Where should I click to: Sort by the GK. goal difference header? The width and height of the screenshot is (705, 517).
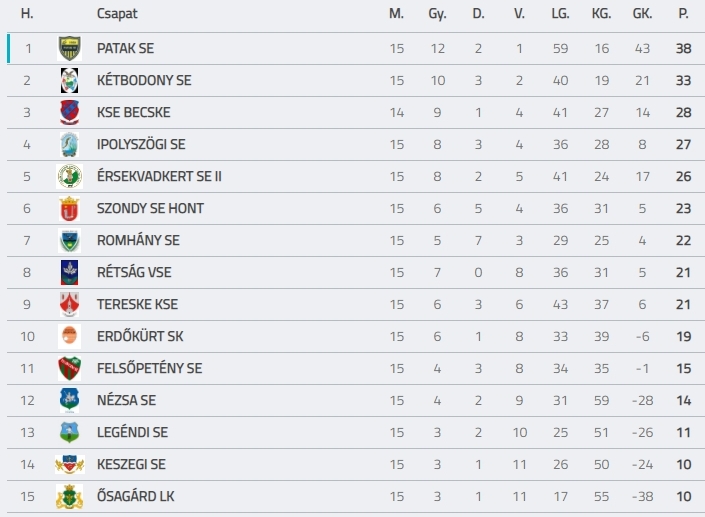(642, 13)
